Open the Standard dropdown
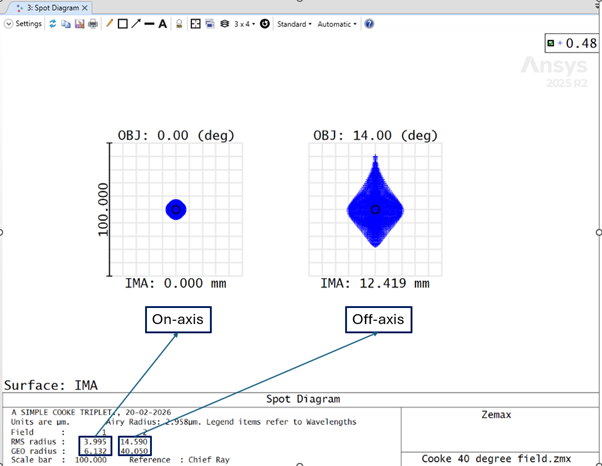This screenshot has height=466, width=602. 294,23
